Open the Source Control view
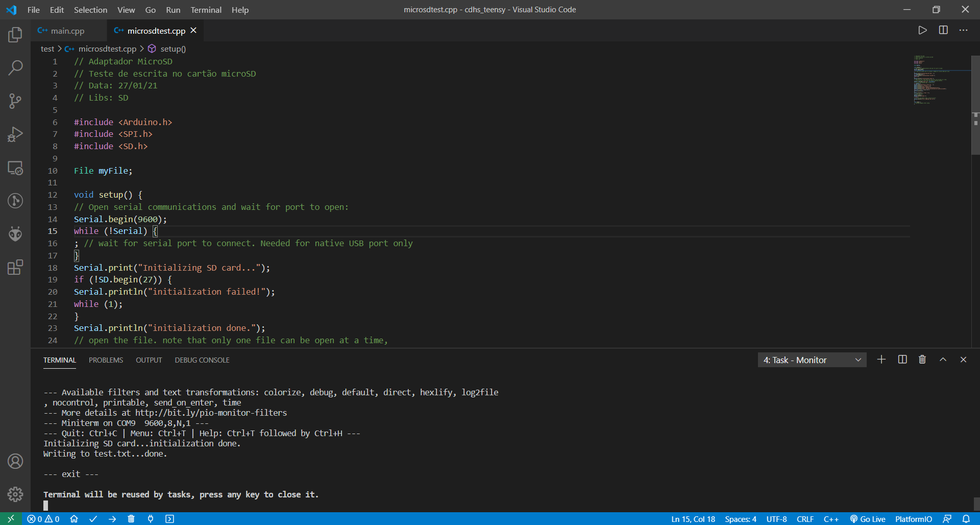Image resolution: width=980 pixels, height=525 pixels. coord(15,101)
